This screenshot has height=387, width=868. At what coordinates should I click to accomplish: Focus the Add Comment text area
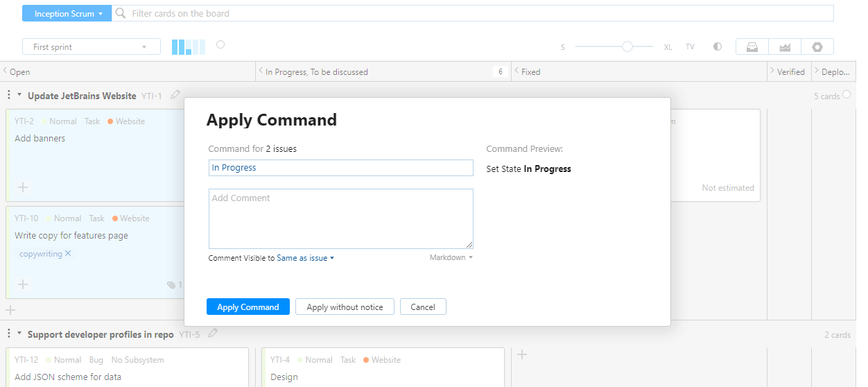tap(341, 218)
